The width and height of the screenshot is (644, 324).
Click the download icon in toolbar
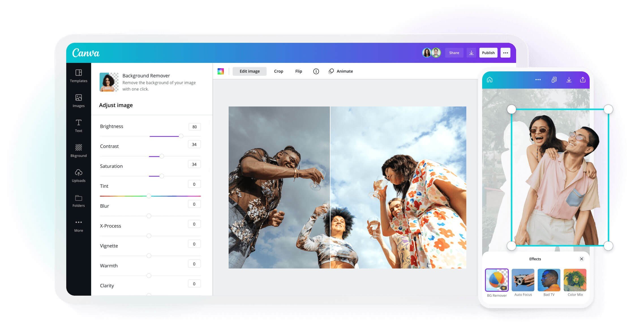tap(471, 52)
